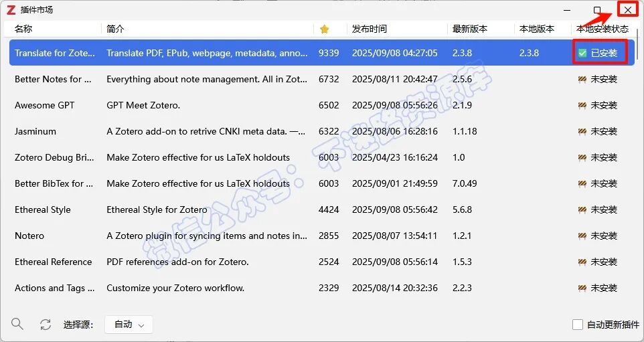Viewport: 644px width, 342px height.
Task: Click not-installed icon for Better Notes row
Action: point(582,79)
